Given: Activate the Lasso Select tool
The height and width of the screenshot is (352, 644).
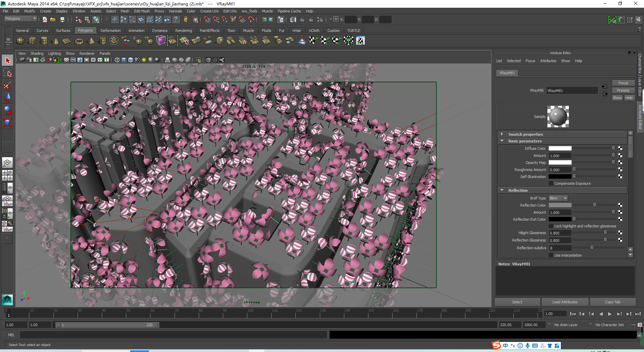Looking at the screenshot, I should coord(7,73).
